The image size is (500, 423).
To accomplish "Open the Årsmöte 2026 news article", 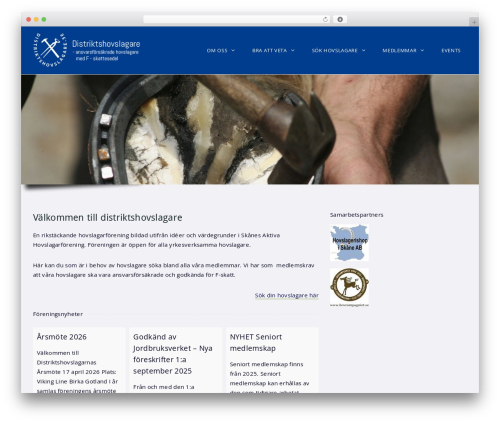I will tap(62, 337).
